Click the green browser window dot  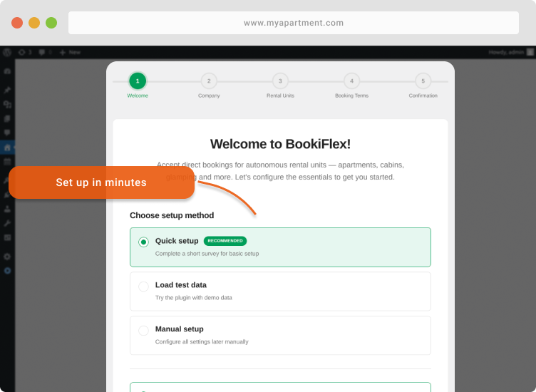point(51,23)
